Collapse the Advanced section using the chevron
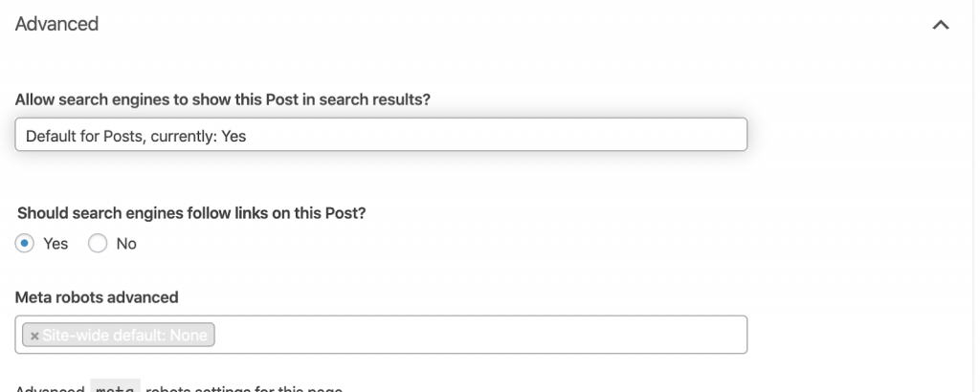The image size is (980, 392). tap(941, 26)
